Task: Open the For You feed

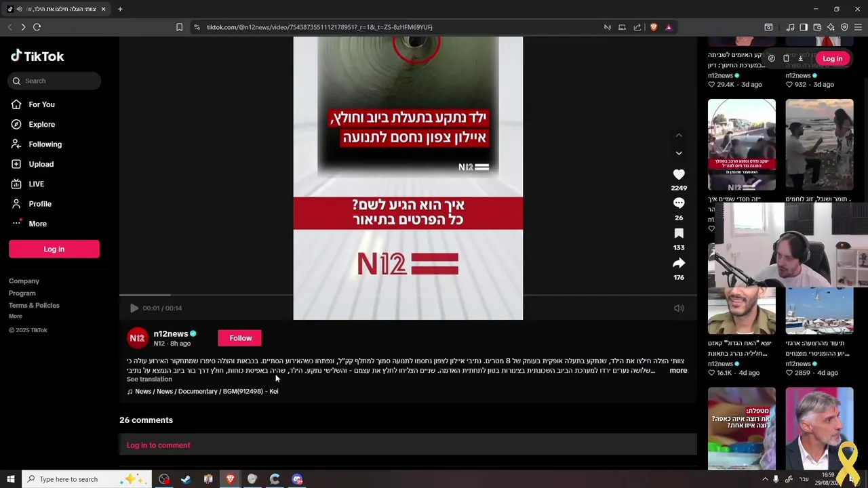Action: click(x=41, y=104)
